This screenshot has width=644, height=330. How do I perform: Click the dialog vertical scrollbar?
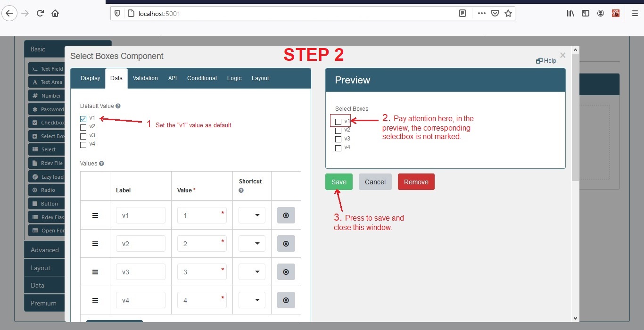pos(575,116)
